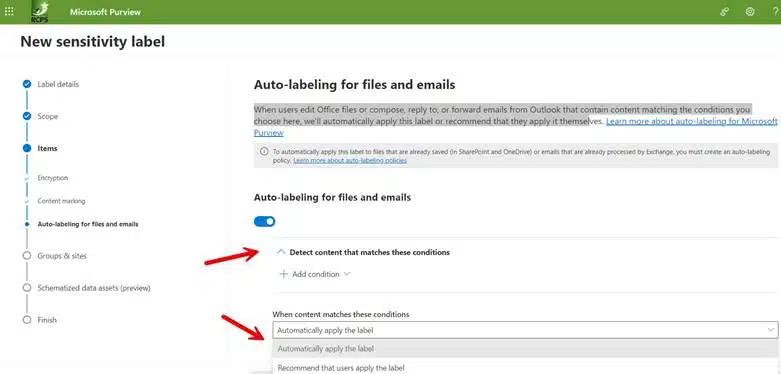Select Recommend that users apply the label
This screenshot has width=781, height=374.
point(525,368)
